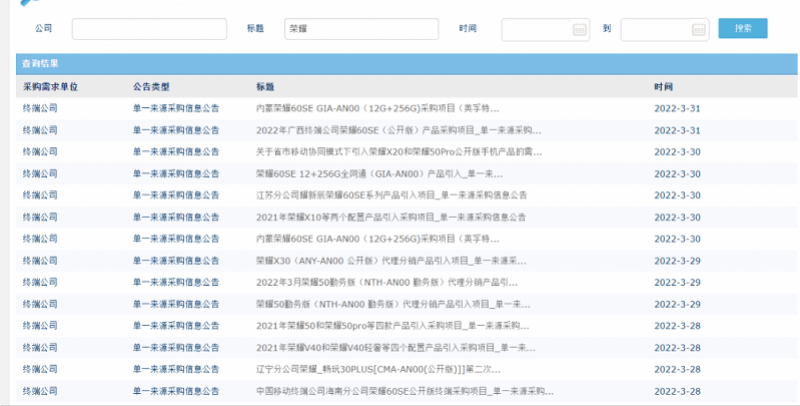Open the 荣耀X30 (ANY-AN00 公开版) announcement
Viewport: 800px width, 406px height.
pyautogui.click(x=392, y=261)
